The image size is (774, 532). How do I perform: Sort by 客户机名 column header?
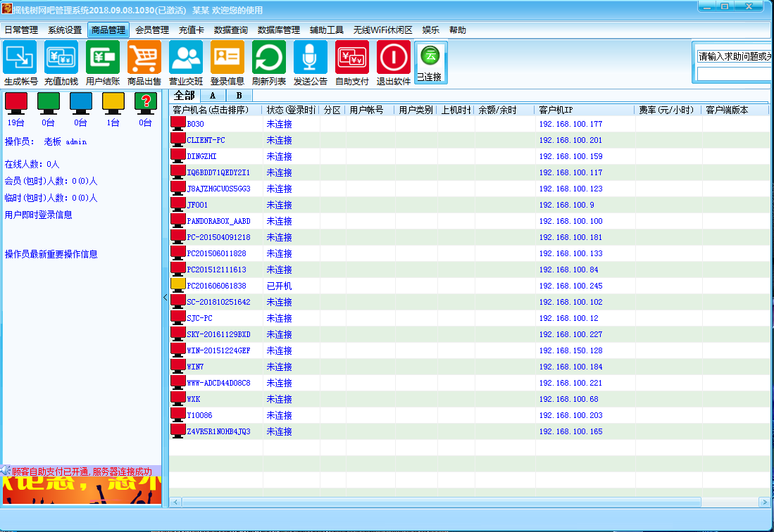coord(216,110)
